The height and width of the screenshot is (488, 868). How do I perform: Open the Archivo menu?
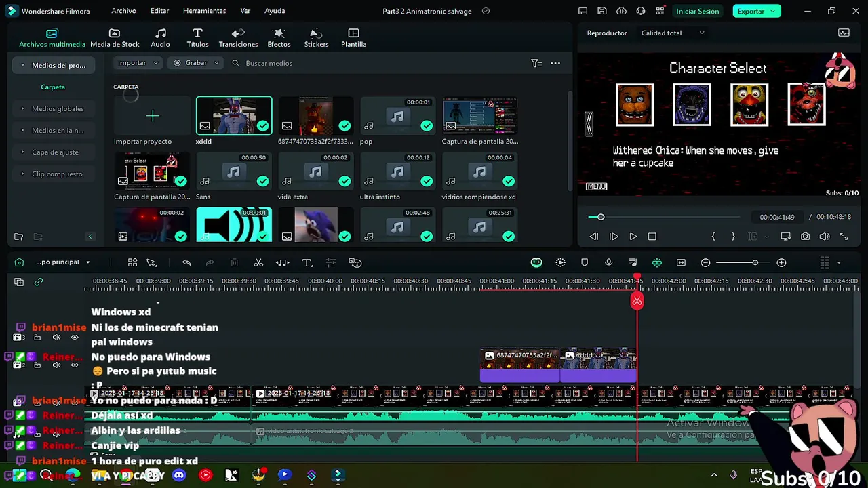(123, 11)
